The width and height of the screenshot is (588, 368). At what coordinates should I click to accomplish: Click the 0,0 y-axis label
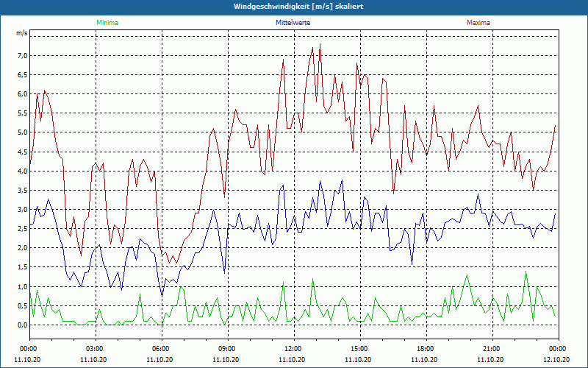[x=22, y=325]
